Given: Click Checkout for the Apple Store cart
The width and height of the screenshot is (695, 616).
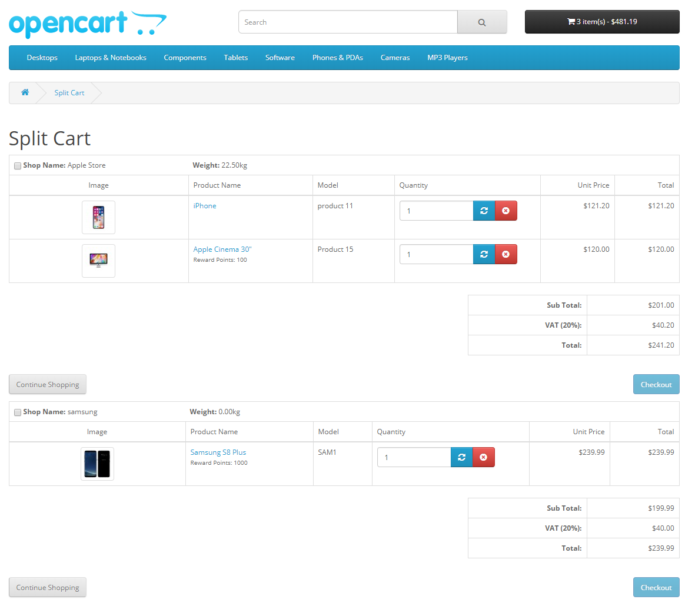Looking at the screenshot, I should (656, 384).
